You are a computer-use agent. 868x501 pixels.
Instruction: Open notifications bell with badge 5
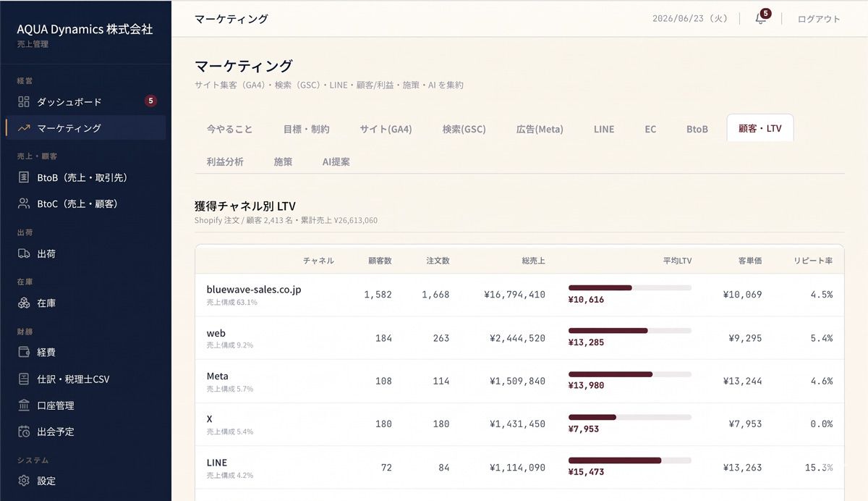pyautogui.click(x=761, y=19)
